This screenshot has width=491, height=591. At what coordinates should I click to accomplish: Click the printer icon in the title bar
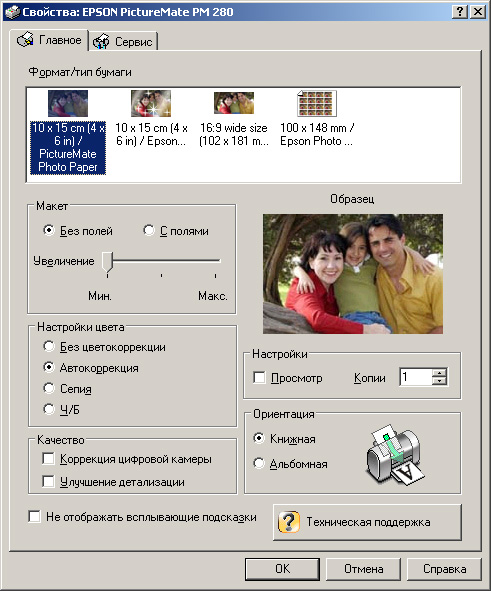pyautogui.click(x=12, y=12)
